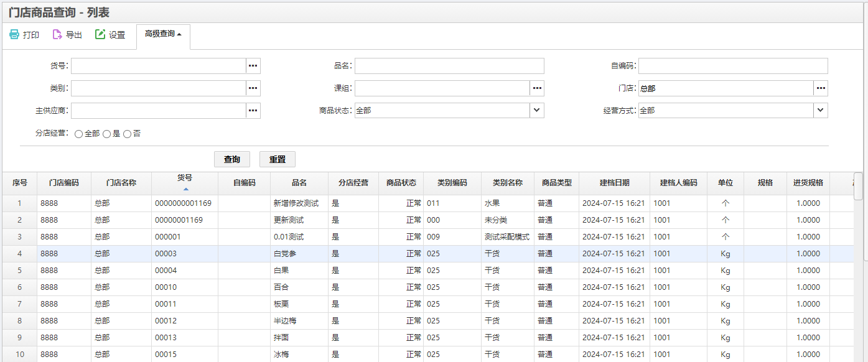Click the export (导出) icon

tap(57, 35)
